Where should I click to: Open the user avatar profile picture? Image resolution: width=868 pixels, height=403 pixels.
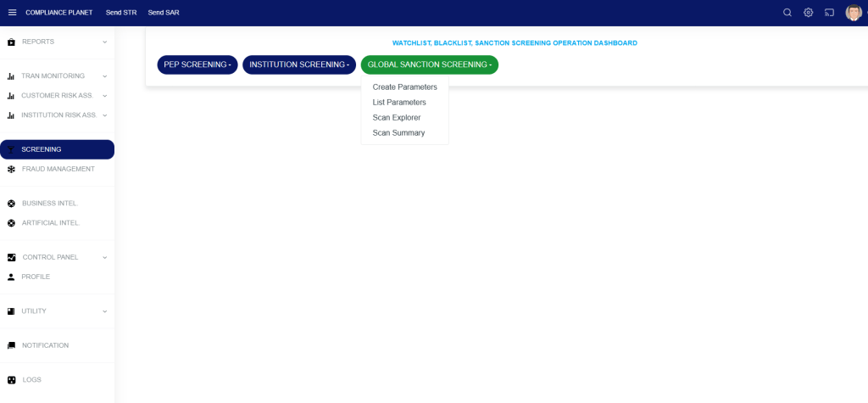point(854,13)
